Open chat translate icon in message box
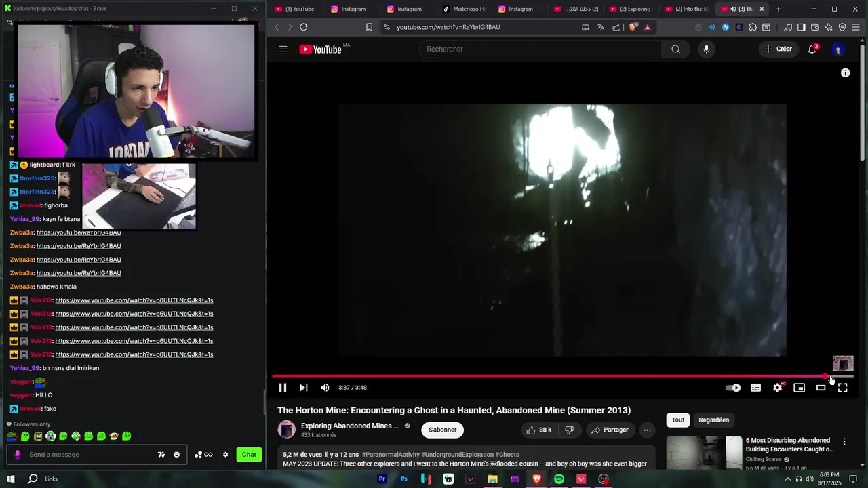The image size is (868, 488). (x=161, y=454)
